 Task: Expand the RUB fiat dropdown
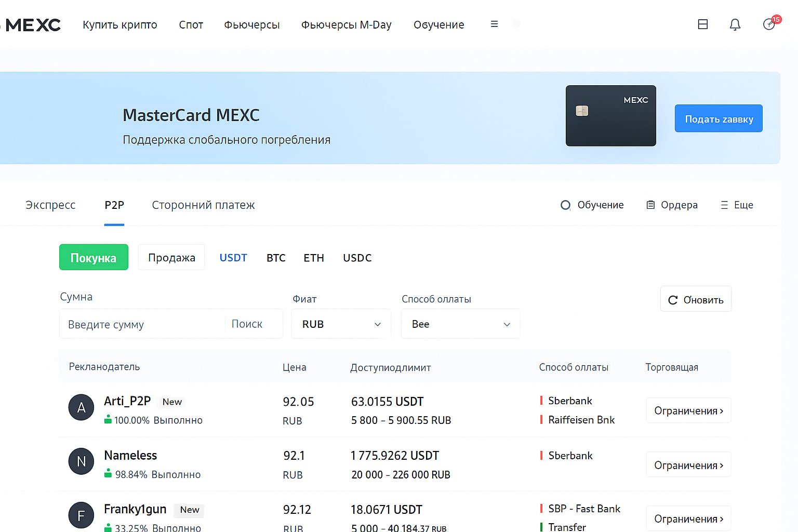[341, 324]
